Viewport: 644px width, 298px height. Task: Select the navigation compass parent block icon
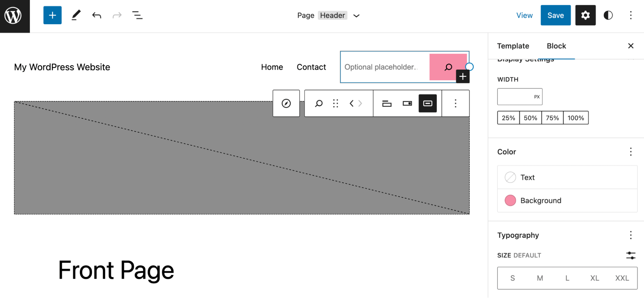[286, 103]
